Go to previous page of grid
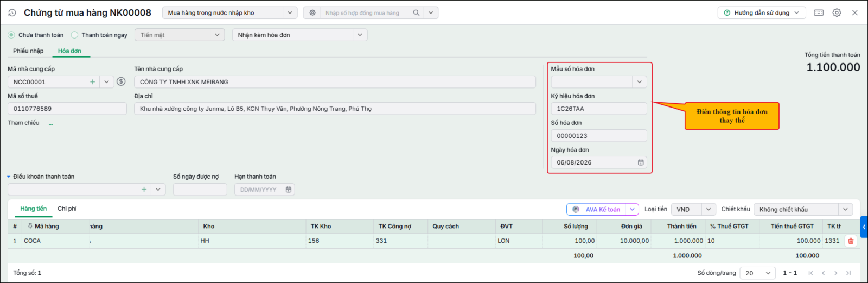The height and width of the screenshot is (283, 868). coord(824,273)
